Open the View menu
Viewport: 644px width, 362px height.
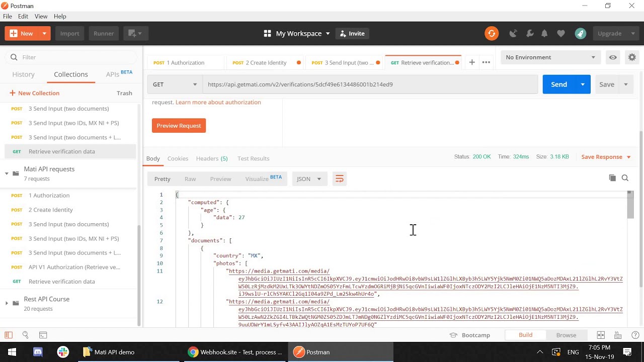point(41,17)
